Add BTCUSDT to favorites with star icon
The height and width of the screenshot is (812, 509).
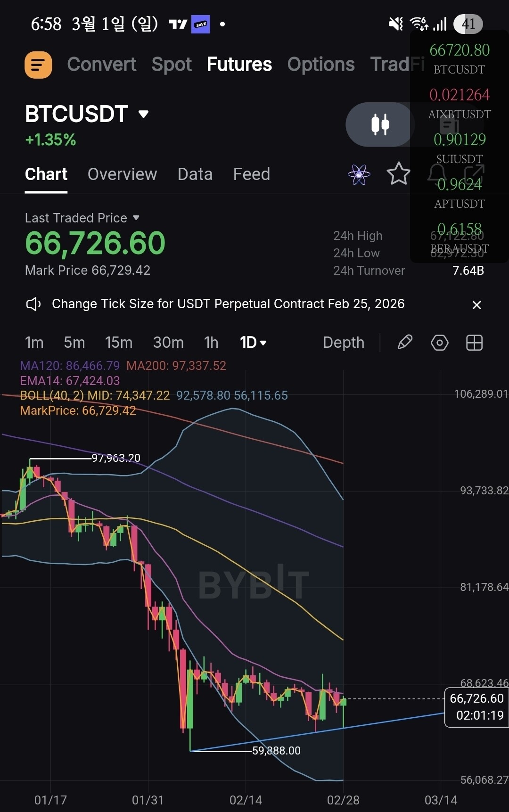(398, 174)
